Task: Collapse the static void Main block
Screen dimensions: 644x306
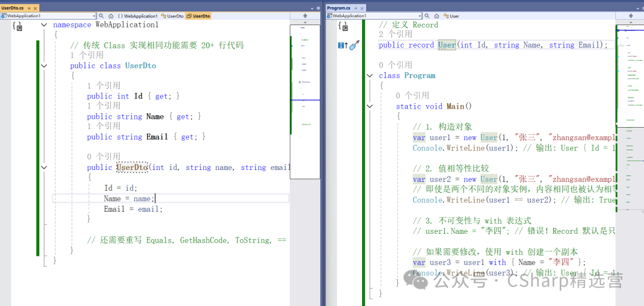Action: [370, 106]
